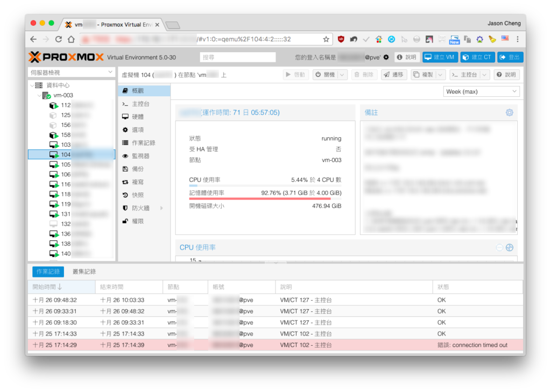This screenshot has height=392, width=551.
Task: Click the 搜尋 search input field
Action: [x=238, y=57]
